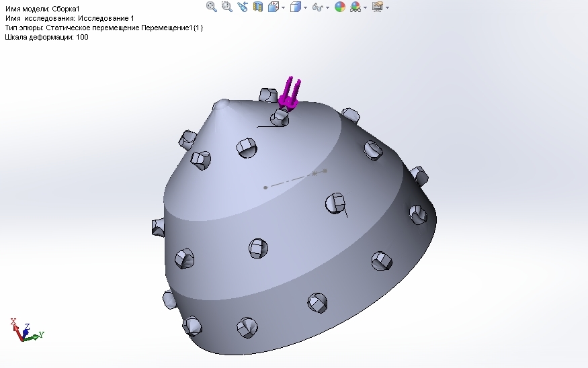Image resolution: width=588 pixels, height=368 pixels.
Task: Open the Hide/Show Items dropdown arrow
Action: [x=328, y=7]
